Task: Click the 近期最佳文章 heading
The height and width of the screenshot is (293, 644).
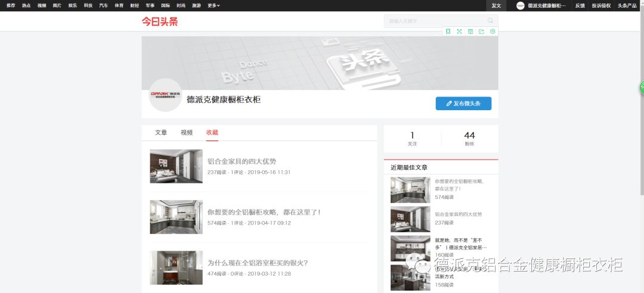Action: 409,167
